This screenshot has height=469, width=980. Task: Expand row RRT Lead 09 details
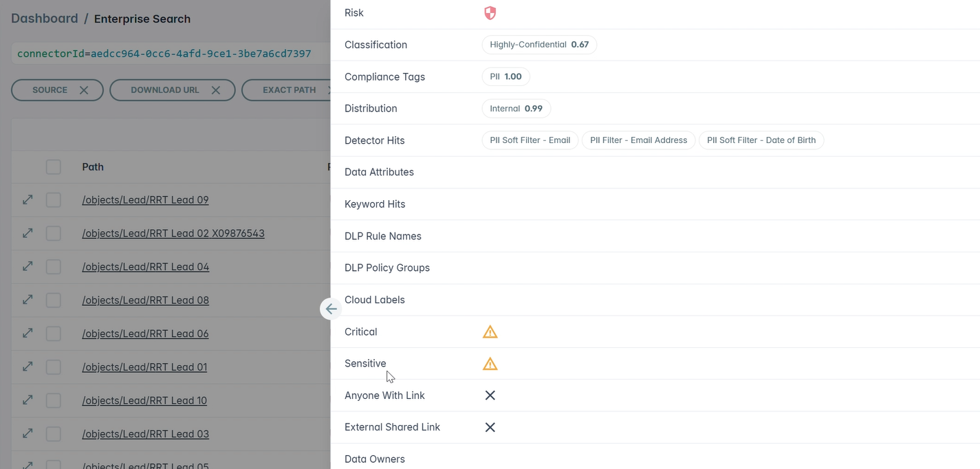28,199
